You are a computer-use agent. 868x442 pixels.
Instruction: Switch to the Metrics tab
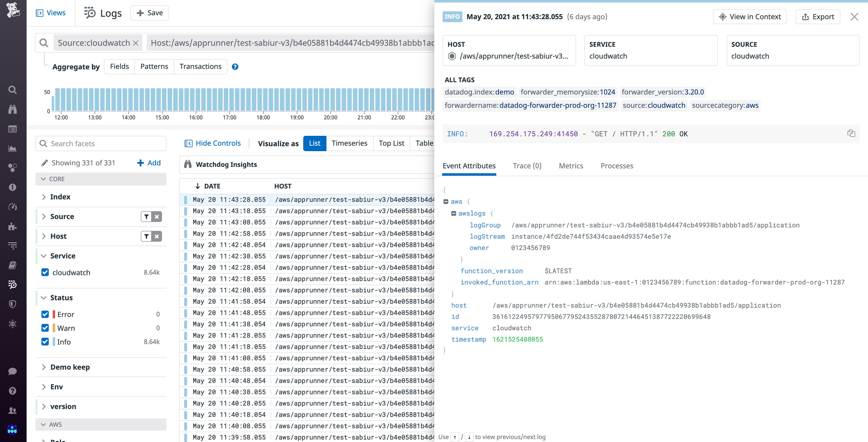571,166
